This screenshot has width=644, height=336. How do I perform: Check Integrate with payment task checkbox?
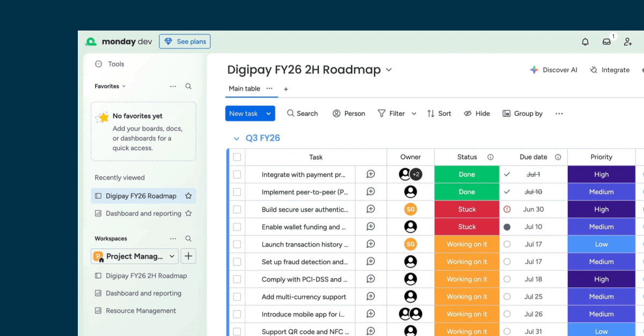(237, 175)
